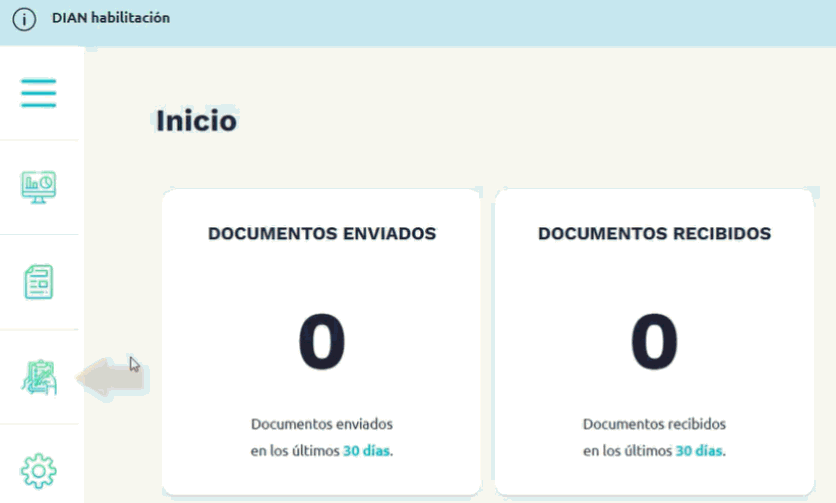Click the 'DIAN habilitación' banner text

click(x=110, y=18)
